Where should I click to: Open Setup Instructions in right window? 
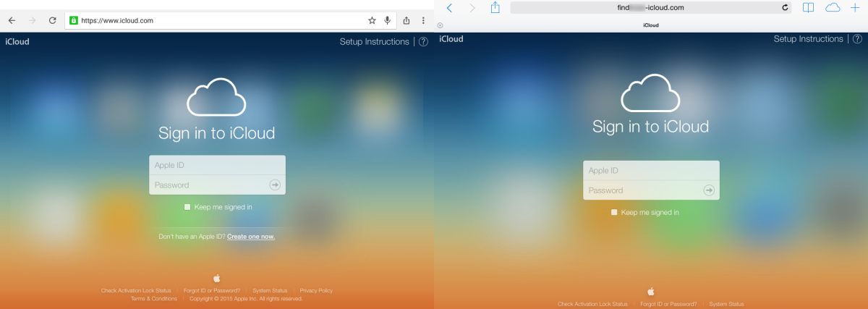click(809, 39)
